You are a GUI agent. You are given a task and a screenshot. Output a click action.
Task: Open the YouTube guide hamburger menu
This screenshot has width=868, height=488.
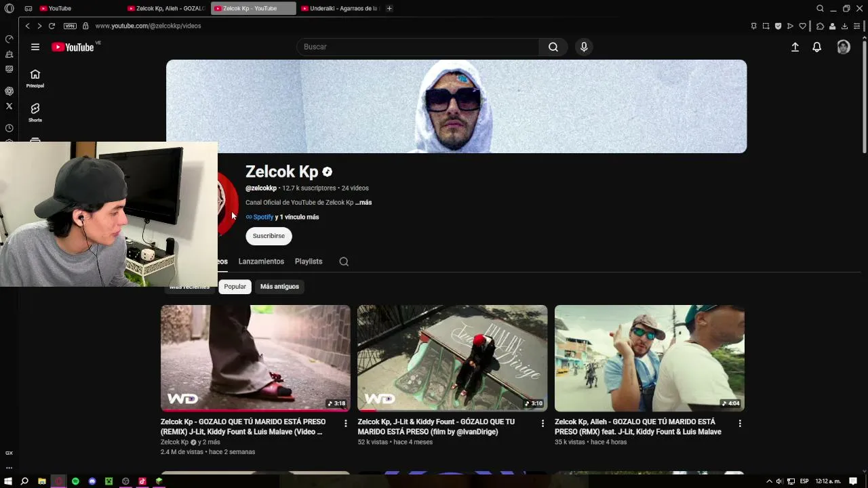click(35, 47)
